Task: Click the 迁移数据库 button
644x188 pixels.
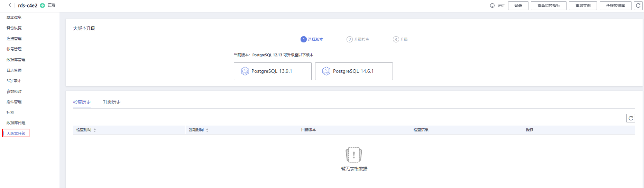Action: coord(615,6)
